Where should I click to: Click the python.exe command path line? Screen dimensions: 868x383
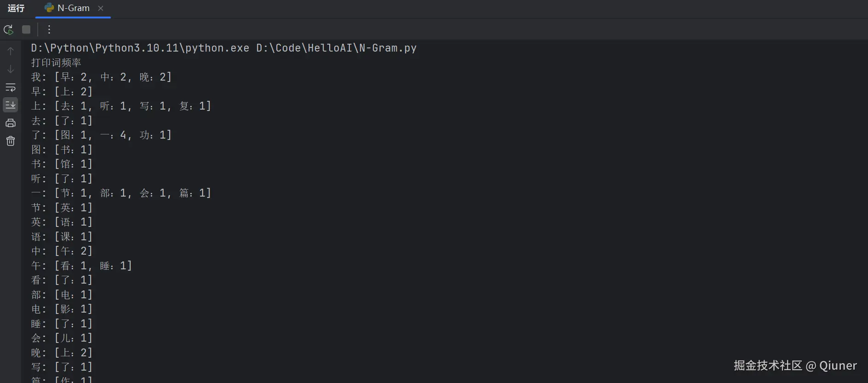tap(140, 48)
